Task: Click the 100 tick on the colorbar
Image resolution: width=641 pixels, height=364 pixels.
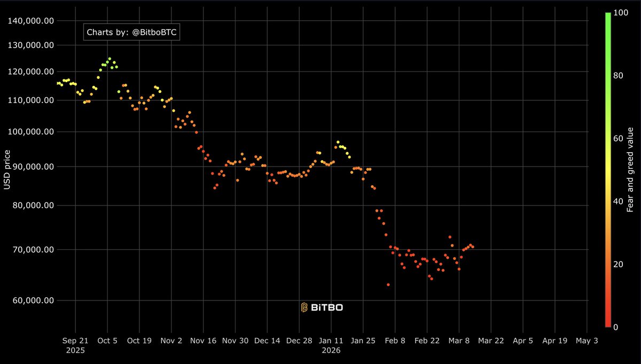Action: click(x=621, y=13)
